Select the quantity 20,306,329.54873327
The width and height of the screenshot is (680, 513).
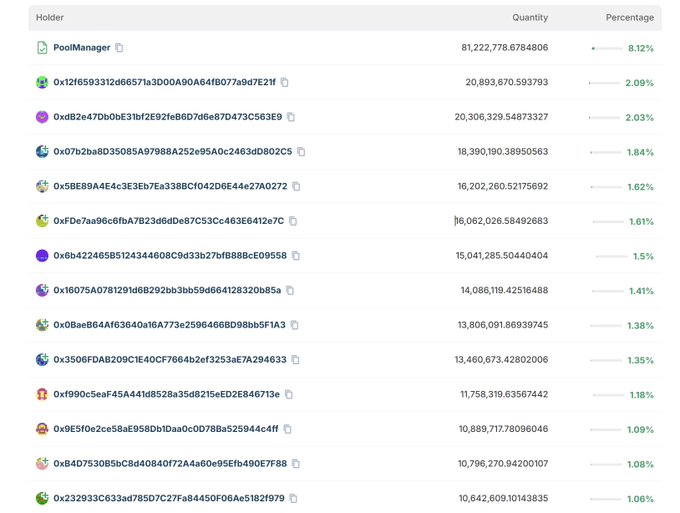(501, 117)
